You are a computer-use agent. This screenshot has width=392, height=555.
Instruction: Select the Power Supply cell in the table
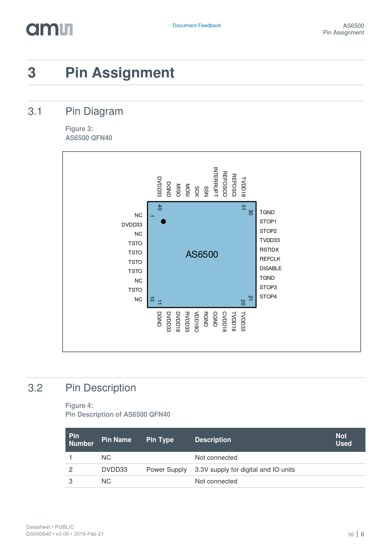click(x=166, y=470)
